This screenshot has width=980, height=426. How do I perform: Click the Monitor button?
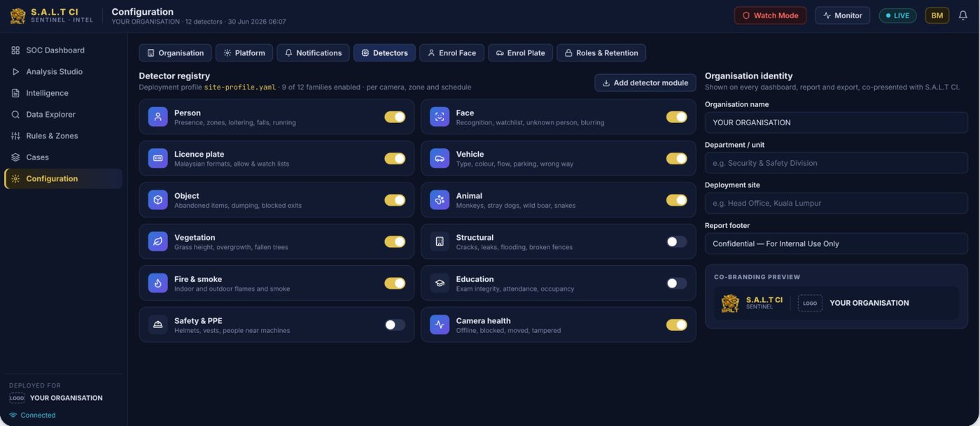[842, 15]
